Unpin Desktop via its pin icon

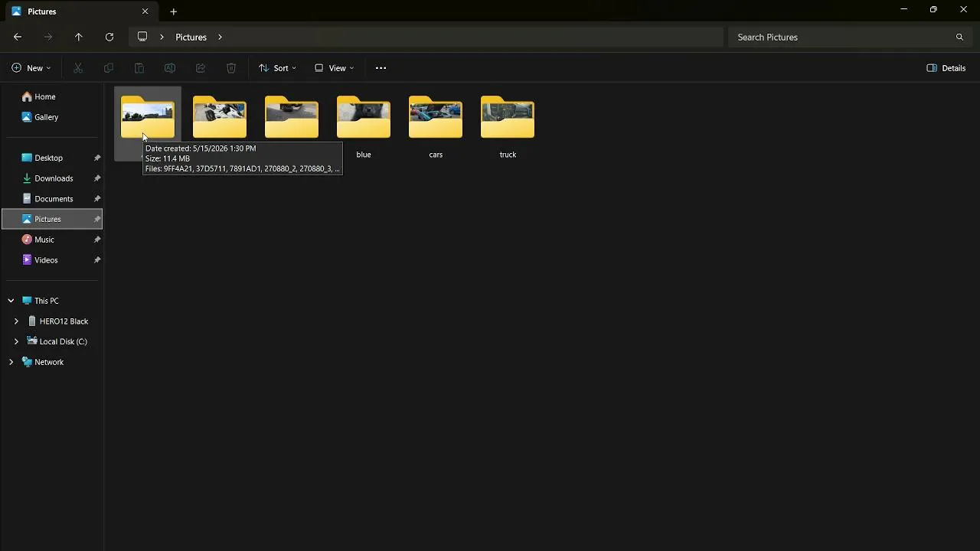pos(97,158)
